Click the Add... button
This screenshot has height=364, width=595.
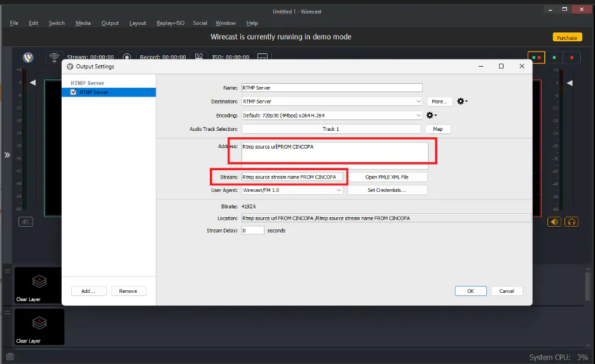click(88, 291)
